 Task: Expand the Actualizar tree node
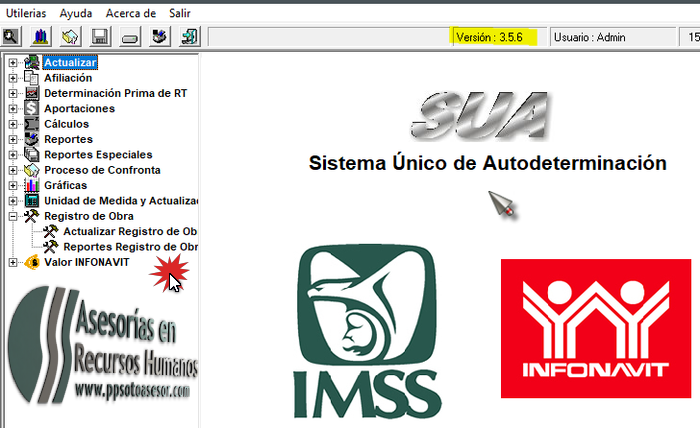click(x=13, y=62)
